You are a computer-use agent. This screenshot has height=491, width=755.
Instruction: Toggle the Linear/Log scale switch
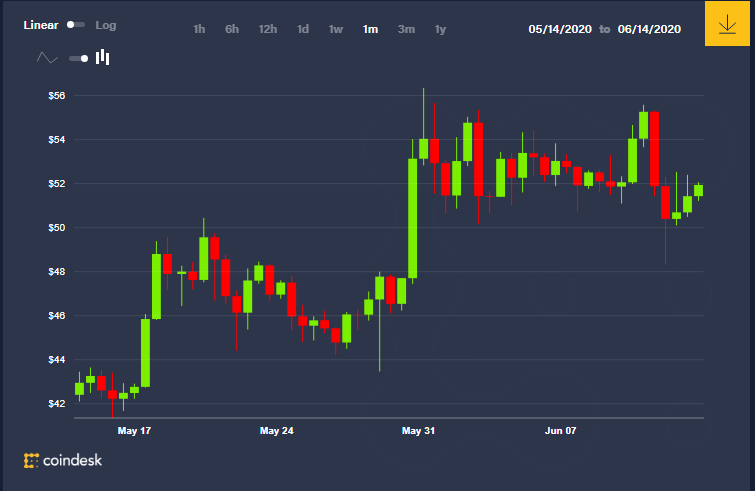point(76,25)
